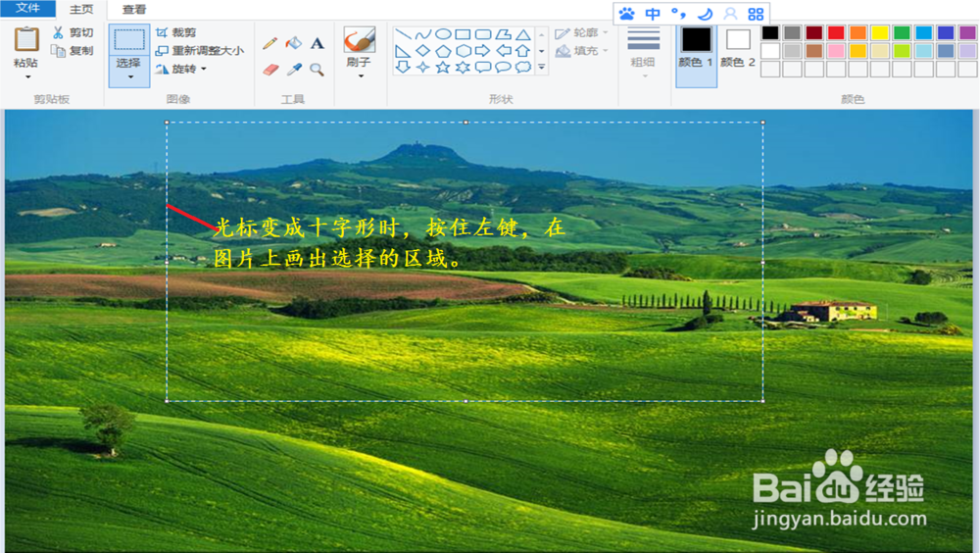Choose the Down arrow shape
The width and height of the screenshot is (980, 553).
403,67
